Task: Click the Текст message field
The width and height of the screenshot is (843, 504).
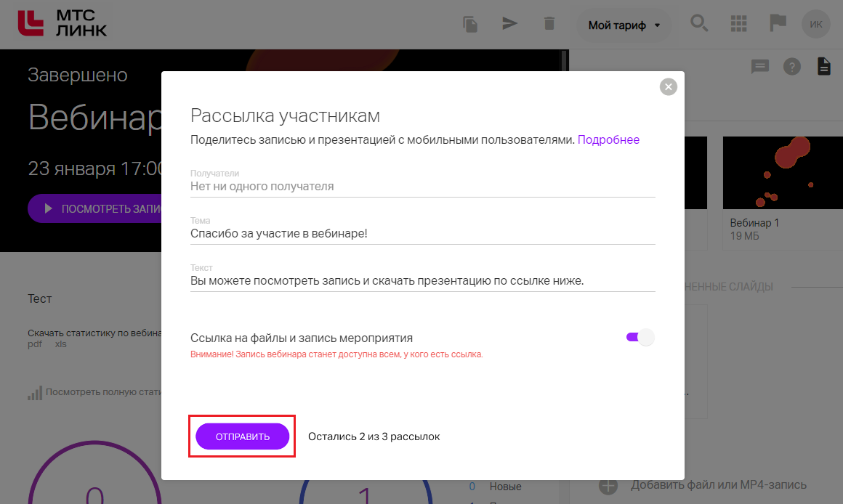Action: pos(422,277)
